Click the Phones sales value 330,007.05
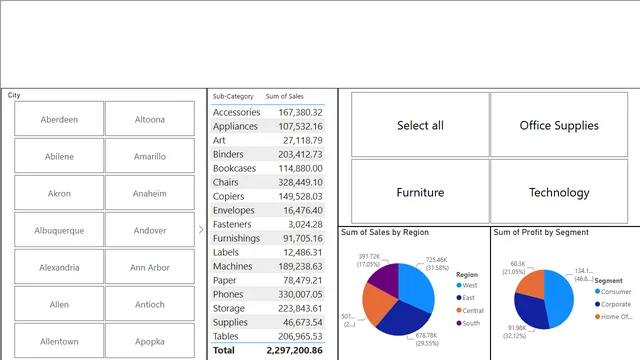The image size is (640, 360). click(x=300, y=294)
